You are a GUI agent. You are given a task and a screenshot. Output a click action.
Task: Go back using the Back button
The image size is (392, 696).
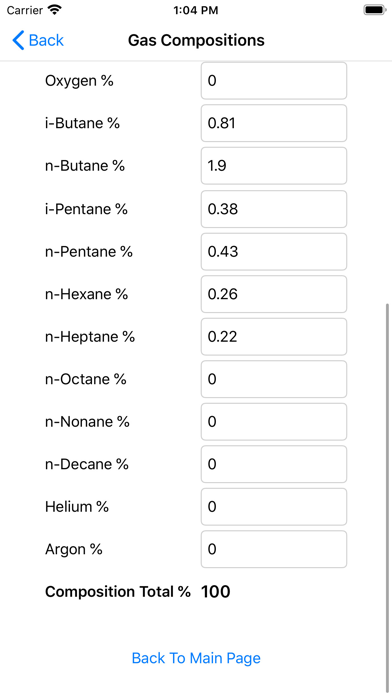tap(38, 40)
